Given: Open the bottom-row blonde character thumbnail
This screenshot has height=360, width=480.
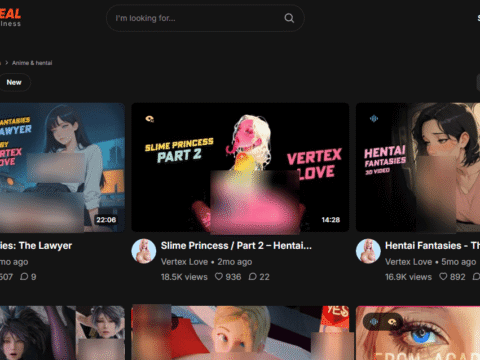Looking at the screenshot, I should [x=240, y=333].
